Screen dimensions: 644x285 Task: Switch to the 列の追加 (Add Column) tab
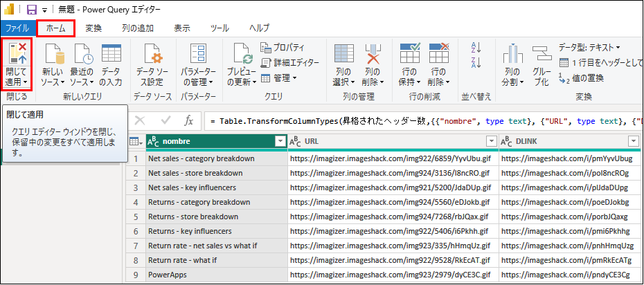pyautogui.click(x=138, y=28)
